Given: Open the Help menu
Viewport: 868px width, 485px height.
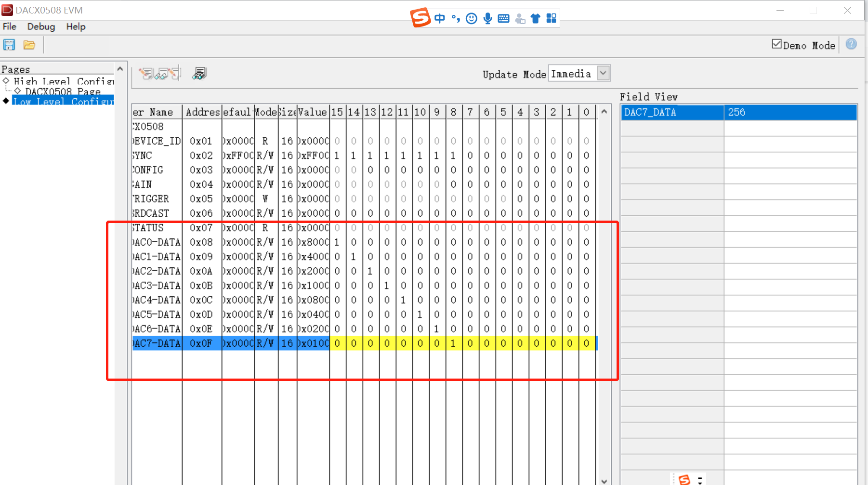Looking at the screenshot, I should (76, 26).
